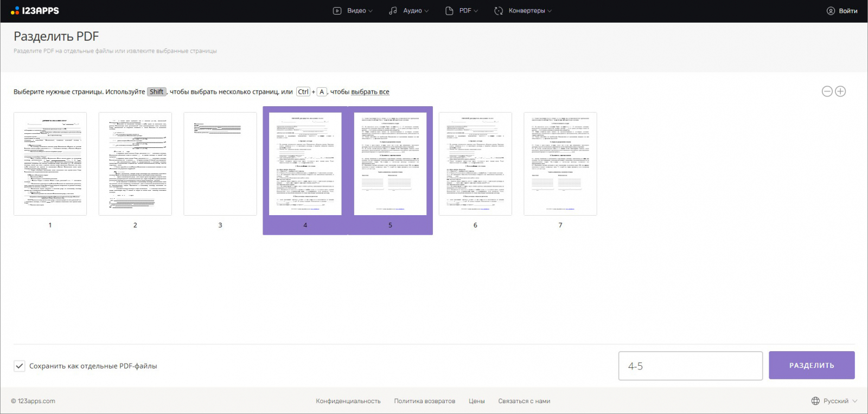Expand the PDF dropdown chevron
868x414 pixels.
pos(476,11)
